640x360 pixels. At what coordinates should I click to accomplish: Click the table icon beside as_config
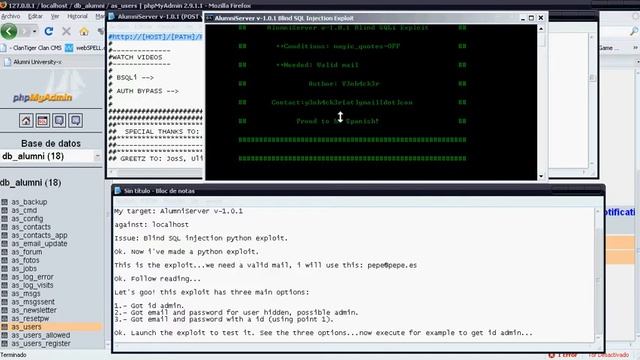pos(4,219)
